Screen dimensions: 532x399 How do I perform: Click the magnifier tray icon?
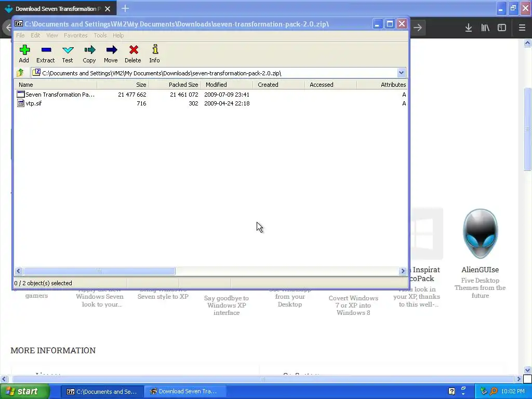[x=494, y=391]
